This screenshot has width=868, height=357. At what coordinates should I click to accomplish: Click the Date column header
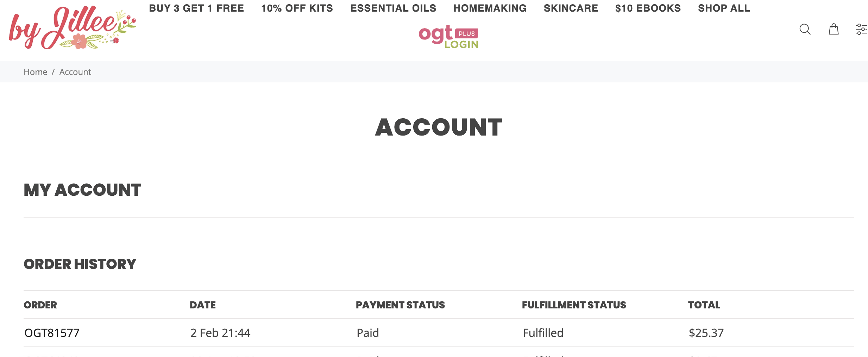point(203,305)
